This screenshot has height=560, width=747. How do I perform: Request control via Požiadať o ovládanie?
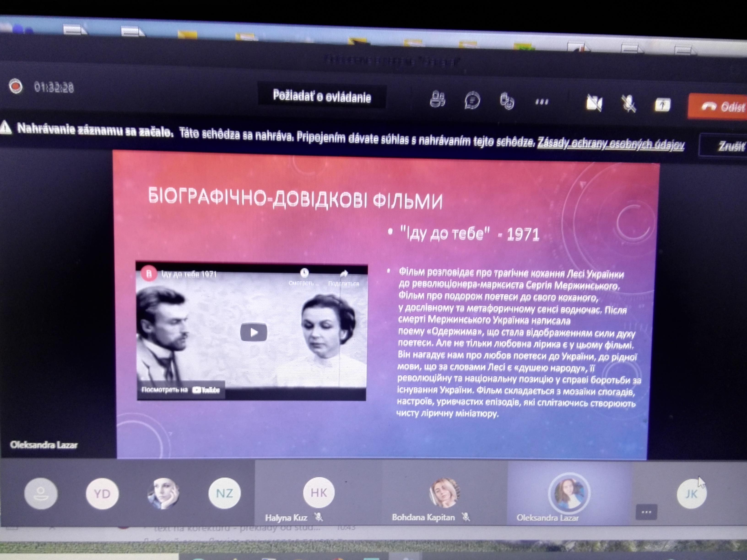[x=322, y=97]
